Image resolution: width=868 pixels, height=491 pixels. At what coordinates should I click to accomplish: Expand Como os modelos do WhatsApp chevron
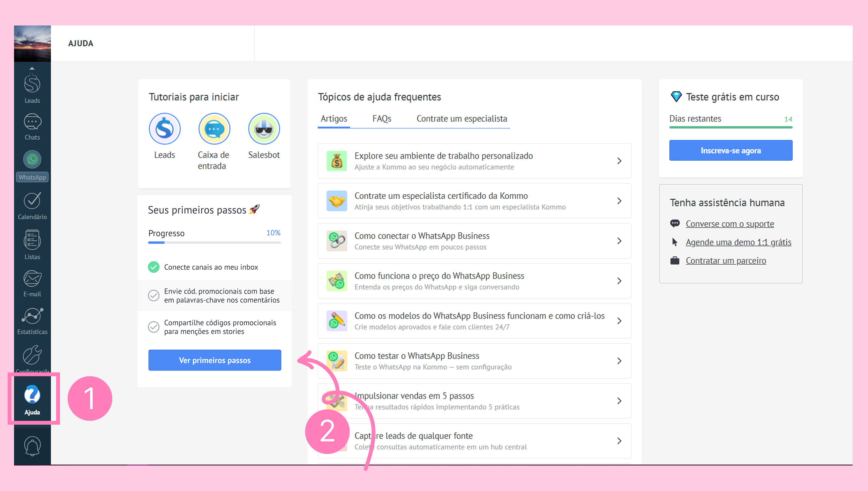pos(619,321)
